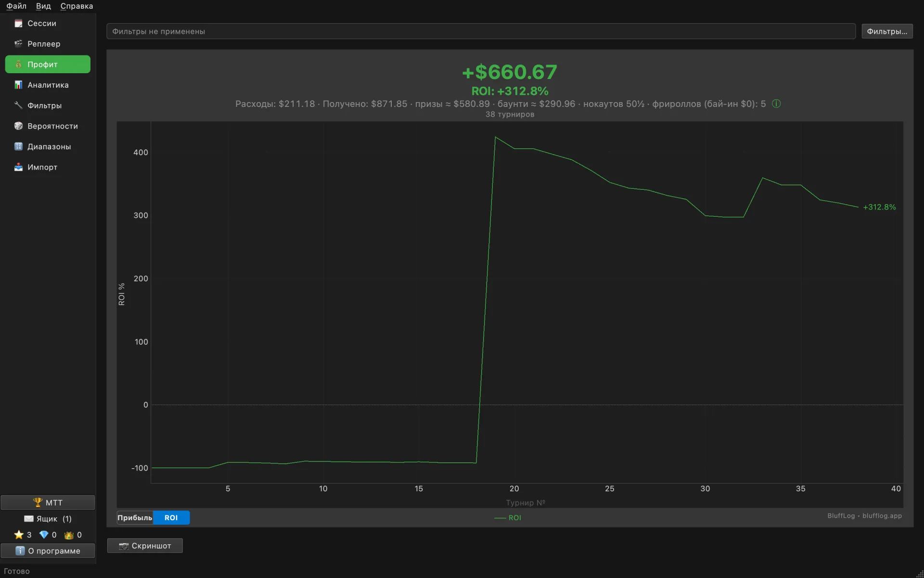Click the Импорт inbox icon

18,167
